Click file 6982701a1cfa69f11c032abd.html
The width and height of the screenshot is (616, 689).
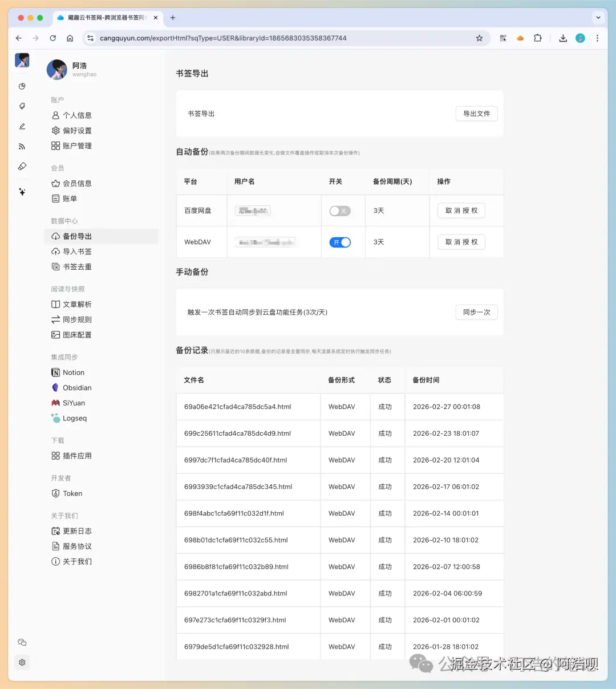[x=236, y=594]
